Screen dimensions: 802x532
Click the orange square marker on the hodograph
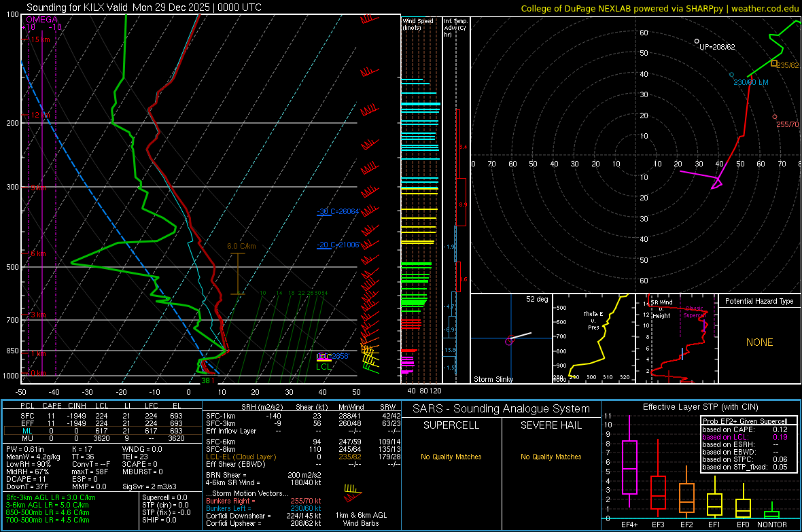[774, 63]
